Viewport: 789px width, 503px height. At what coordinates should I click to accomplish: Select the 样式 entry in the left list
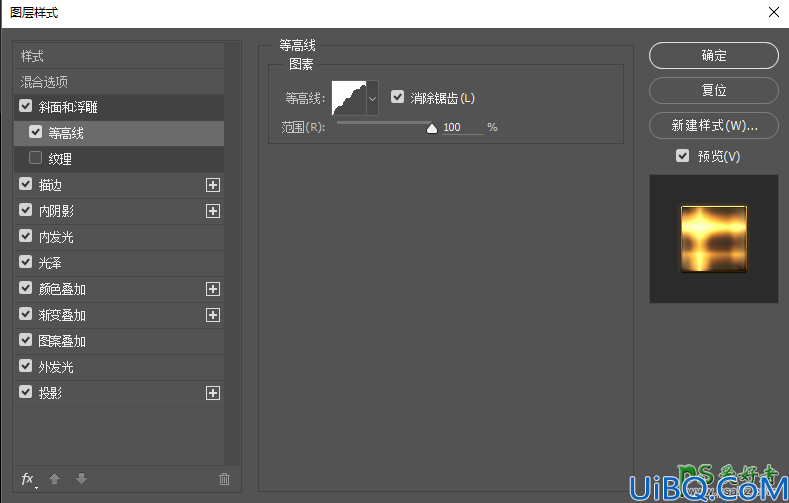click(119, 56)
